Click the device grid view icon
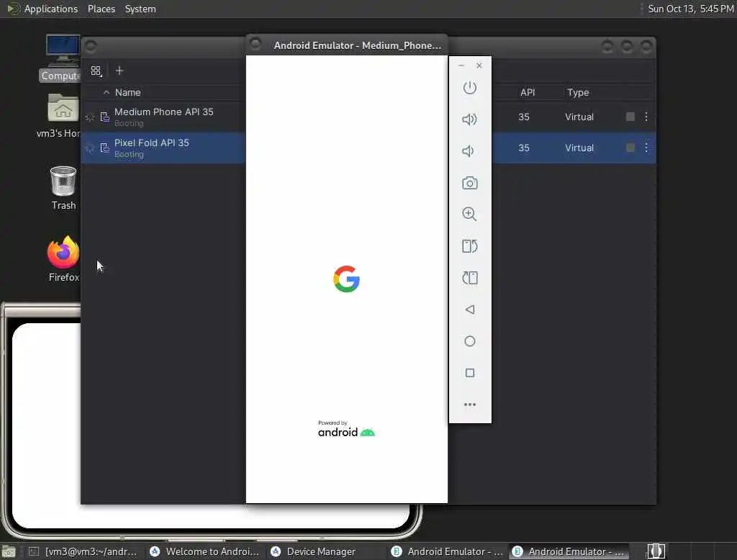 pyautogui.click(x=96, y=71)
